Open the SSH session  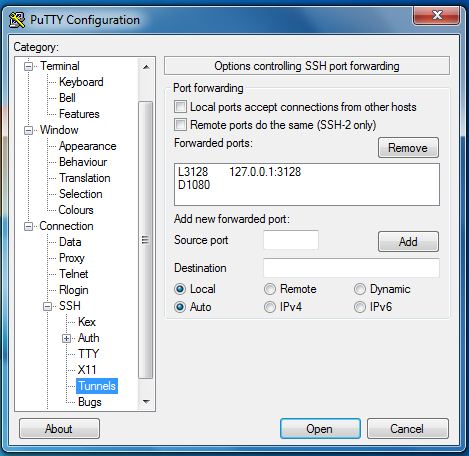tap(320, 429)
